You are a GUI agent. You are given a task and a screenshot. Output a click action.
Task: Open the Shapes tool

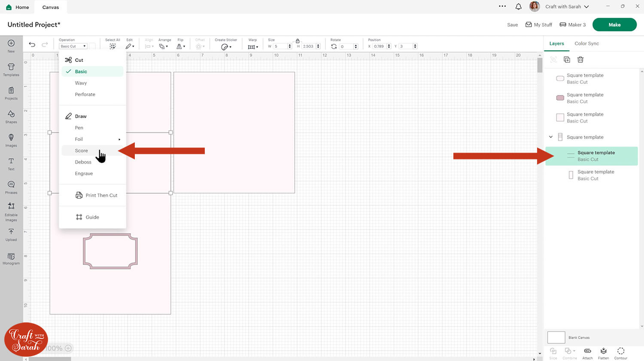(x=11, y=116)
